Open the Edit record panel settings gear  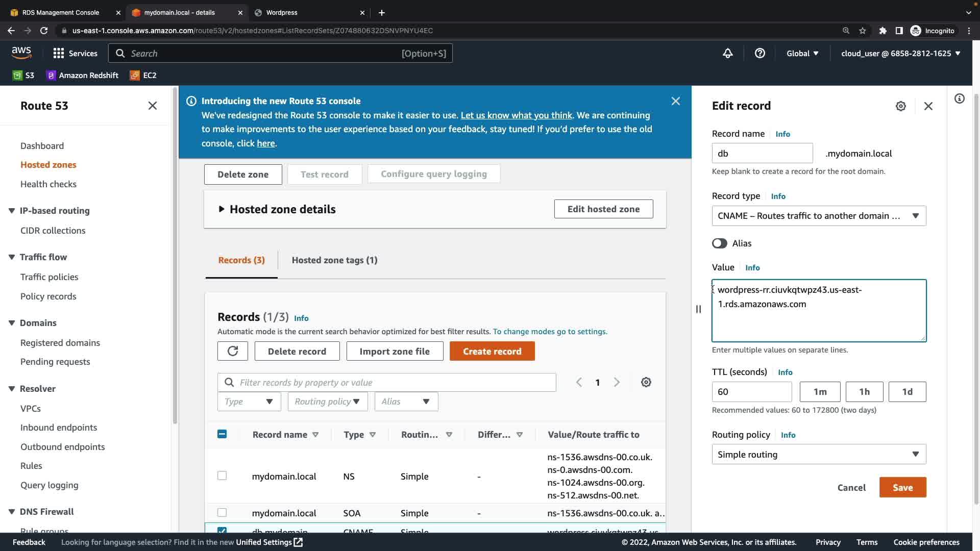900,106
